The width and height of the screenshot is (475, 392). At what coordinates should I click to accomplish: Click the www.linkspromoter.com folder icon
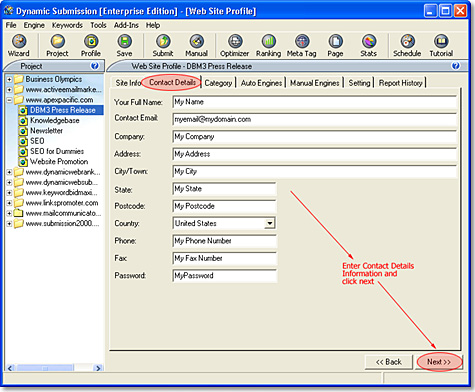[19, 203]
